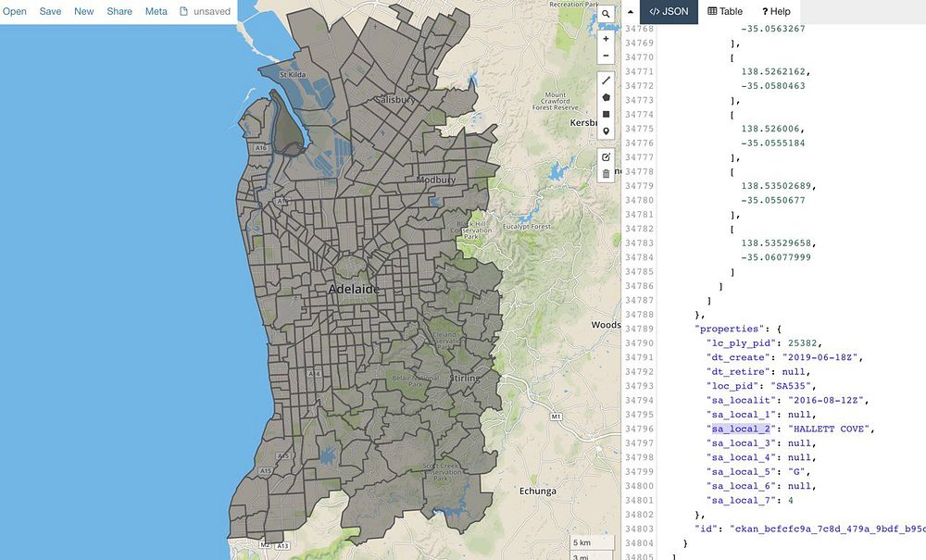This screenshot has width=926, height=560.
Task: Activate the edit layers tool
Action: pyautogui.click(x=606, y=157)
